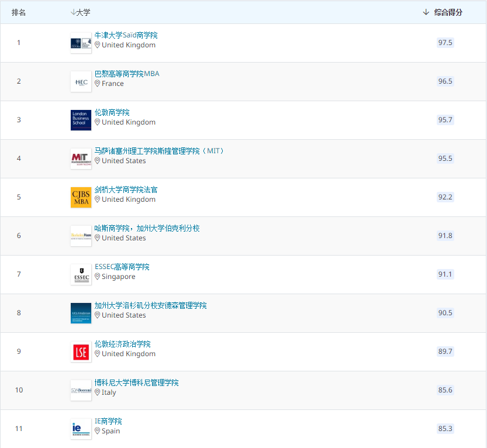Open the London Business School logo
487x448 pixels.
81,120
